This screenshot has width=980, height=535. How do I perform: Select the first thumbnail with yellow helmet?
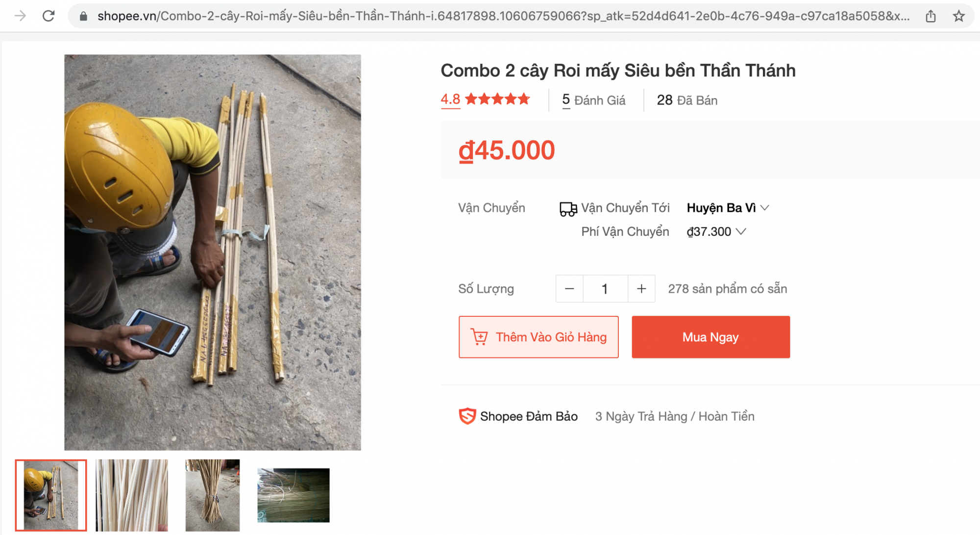coord(51,495)
